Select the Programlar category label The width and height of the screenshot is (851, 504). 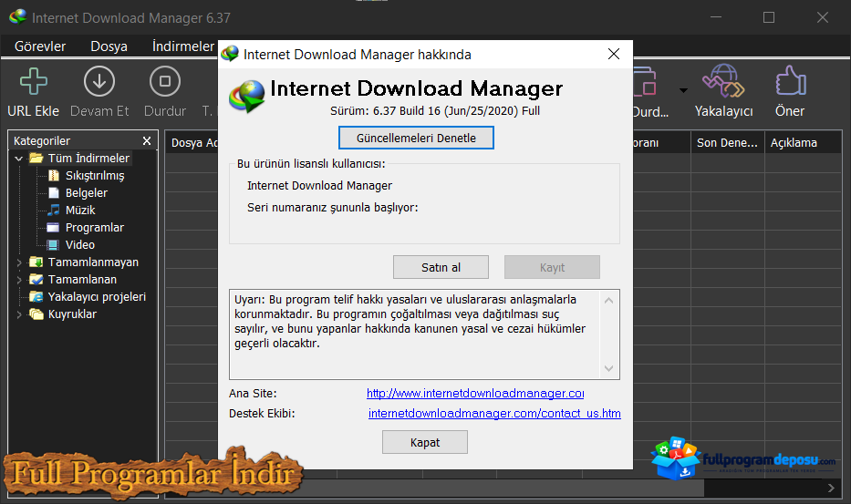pyautogui.click(x=95, y=227)
